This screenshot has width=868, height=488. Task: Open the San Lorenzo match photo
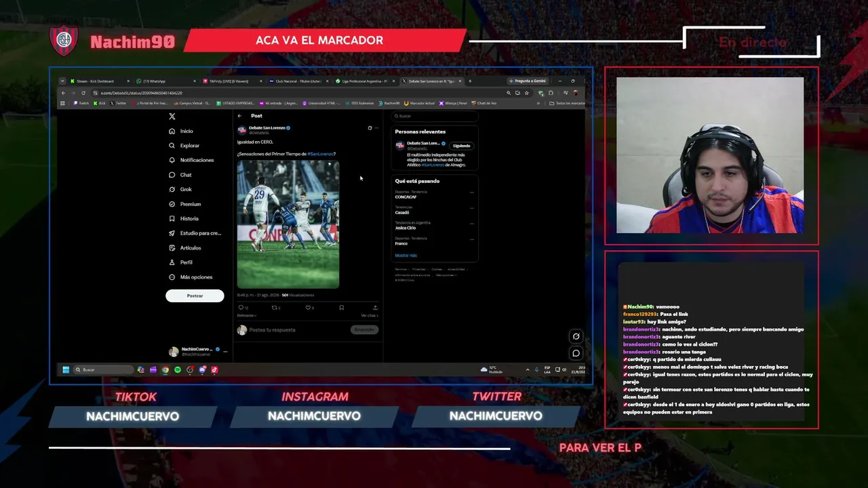[x=288, y=224]
